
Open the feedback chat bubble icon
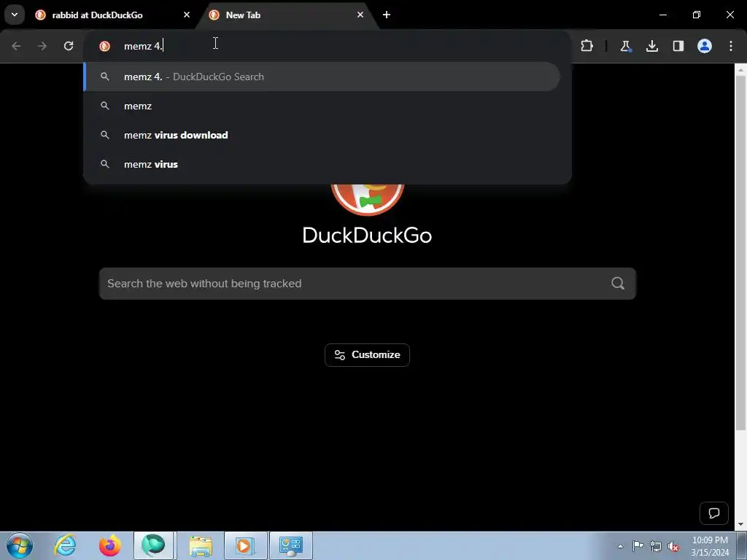(713, 513)
